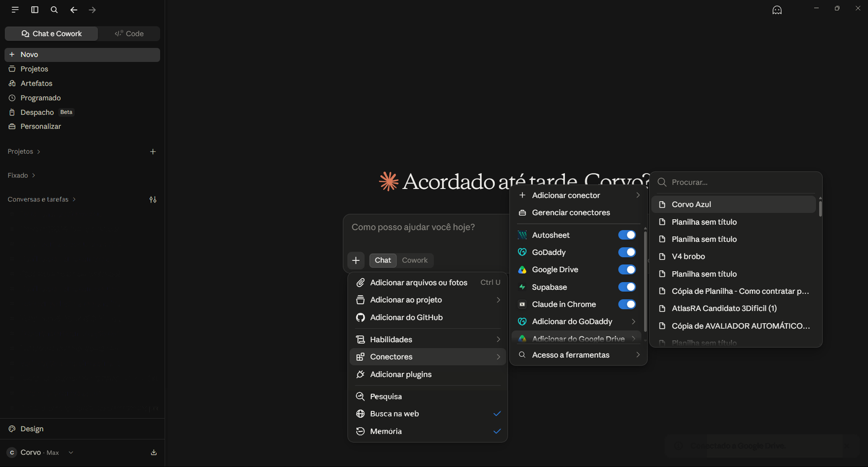Select the AtlasRA Candidato 3Dificil (1) file

click(x=733, y=309)
